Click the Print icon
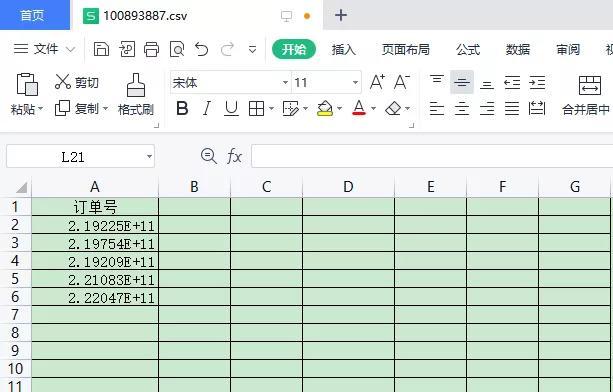Viewport: 613px width, 392px height. 151,50
